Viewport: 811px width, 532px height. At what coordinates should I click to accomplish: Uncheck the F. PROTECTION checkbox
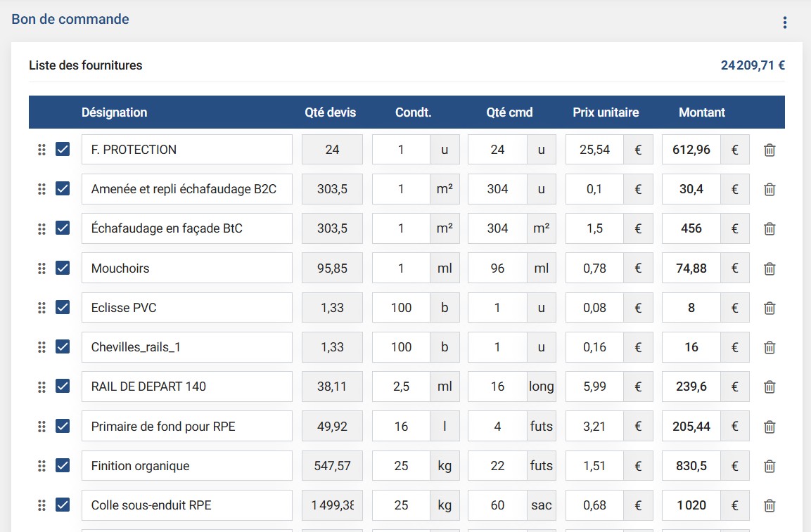(63, 149)
